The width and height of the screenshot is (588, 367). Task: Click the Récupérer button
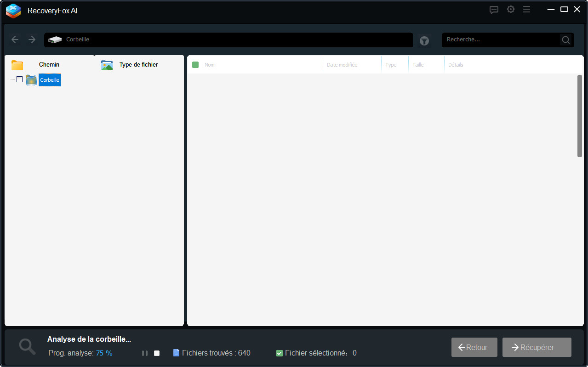click(537, 347)
